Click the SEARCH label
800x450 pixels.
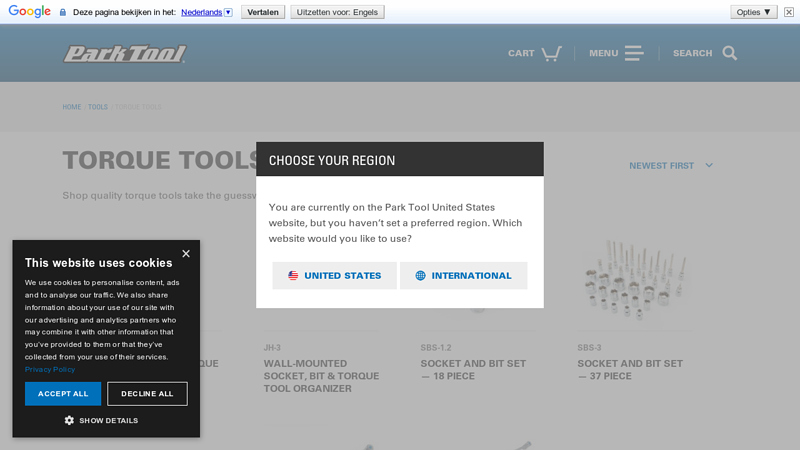(692, 53)
